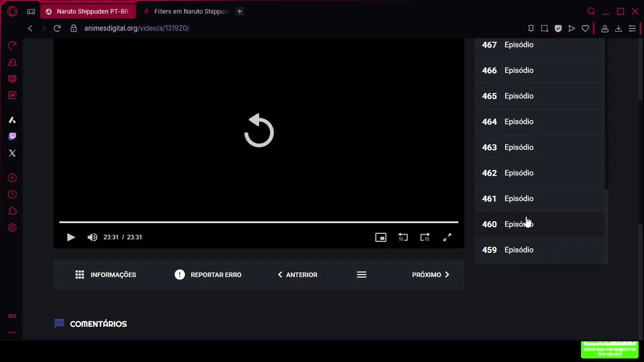The image size is (644, 362).
Task: Click Reportar Erro button
Action: (x=208, y=275)
